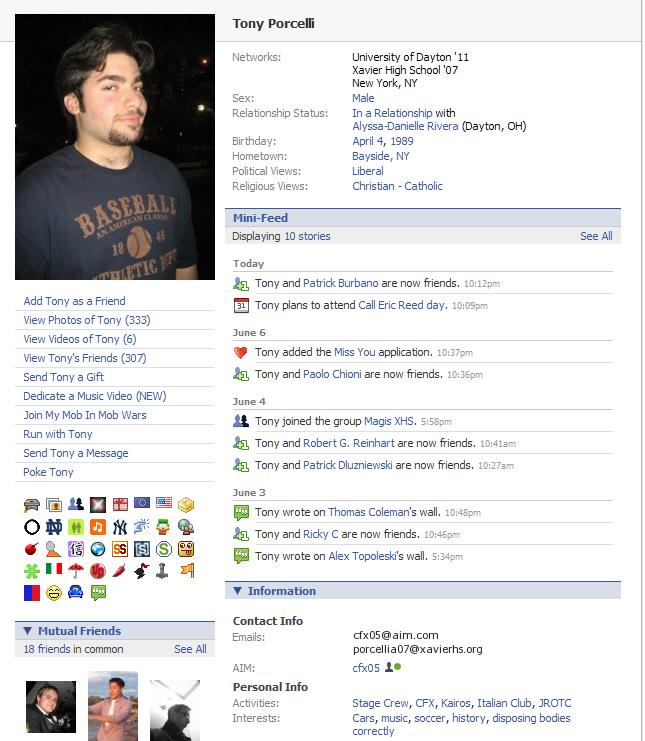
Task: Click the orange music note application icon
Action: click(x=98, y=527)
